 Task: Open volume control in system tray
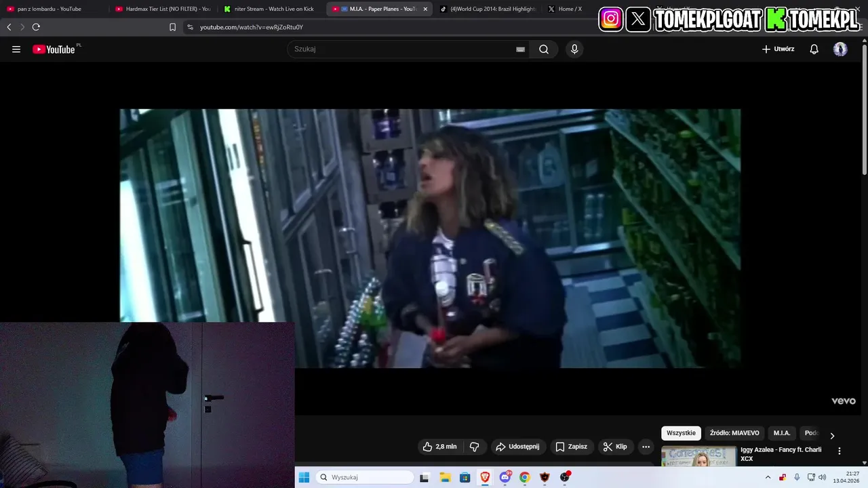coord(822,477)
